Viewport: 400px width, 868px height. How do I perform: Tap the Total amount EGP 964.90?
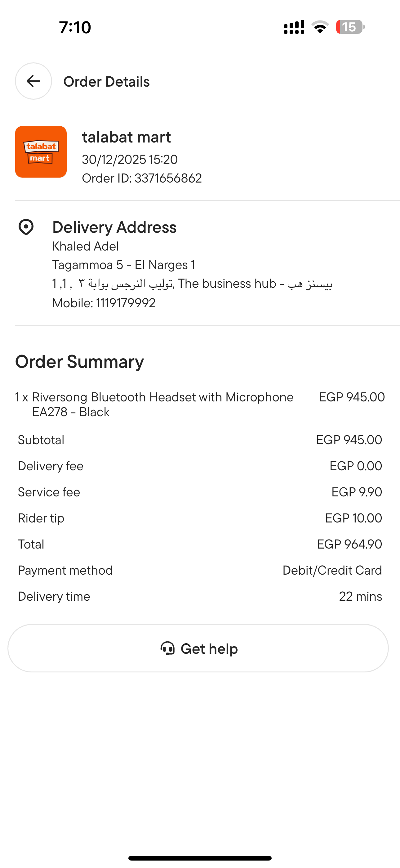pyautogui.click(x=349, y=544)
